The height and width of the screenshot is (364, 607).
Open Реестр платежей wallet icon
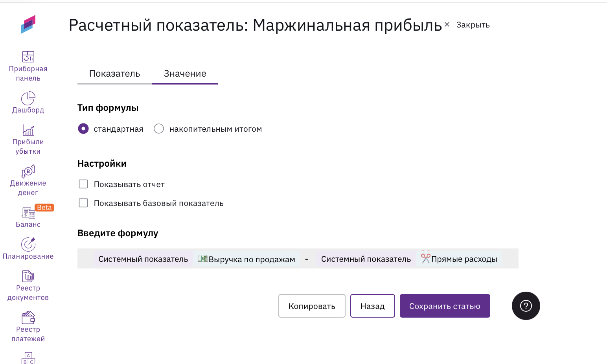(x=28, y=318)
